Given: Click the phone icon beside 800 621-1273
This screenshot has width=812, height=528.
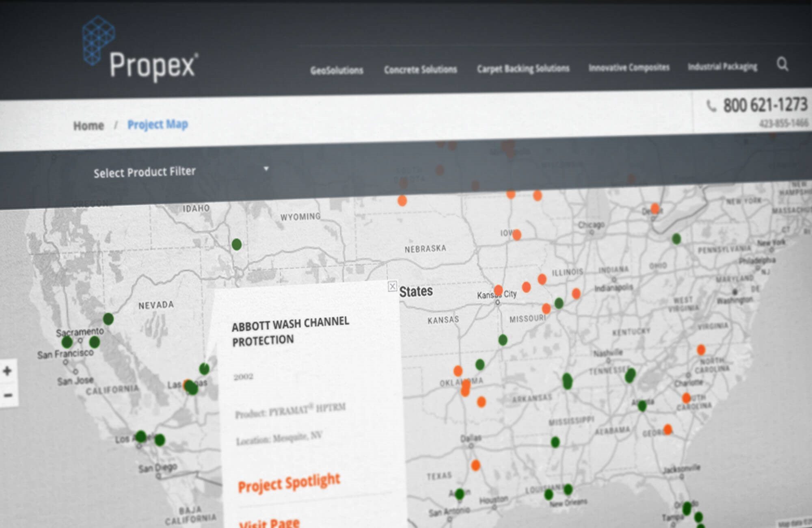Looking at the screenshot, I should click(711, 106).
